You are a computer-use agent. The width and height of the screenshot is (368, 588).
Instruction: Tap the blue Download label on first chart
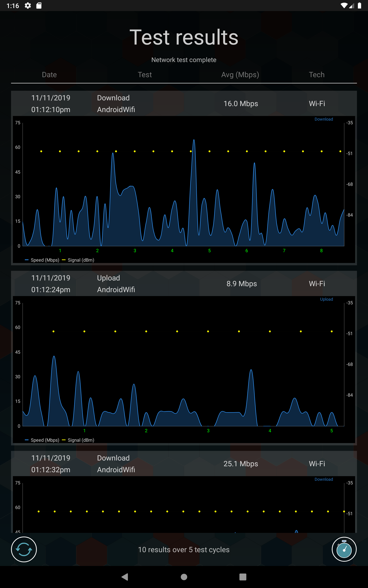(x=324, y=119)
